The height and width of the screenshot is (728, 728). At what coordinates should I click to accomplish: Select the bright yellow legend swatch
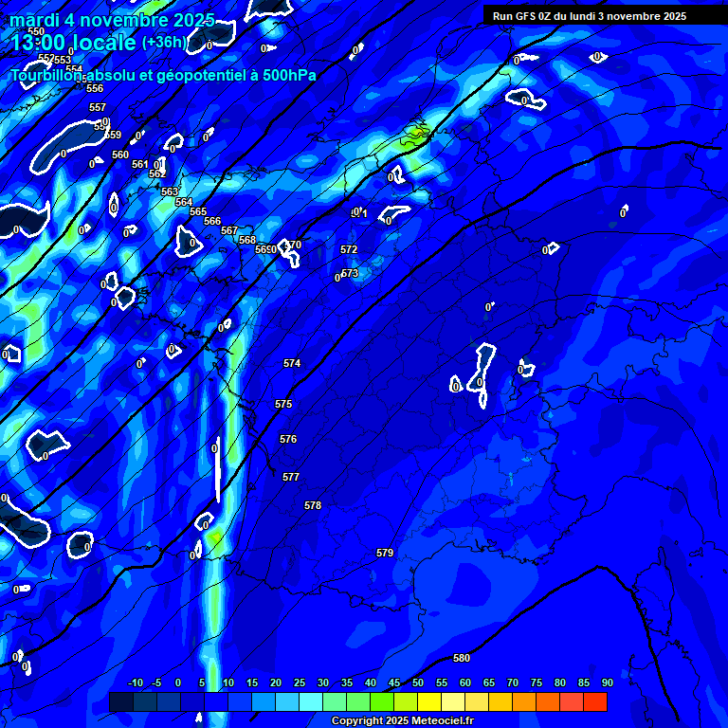coord(429,702)
